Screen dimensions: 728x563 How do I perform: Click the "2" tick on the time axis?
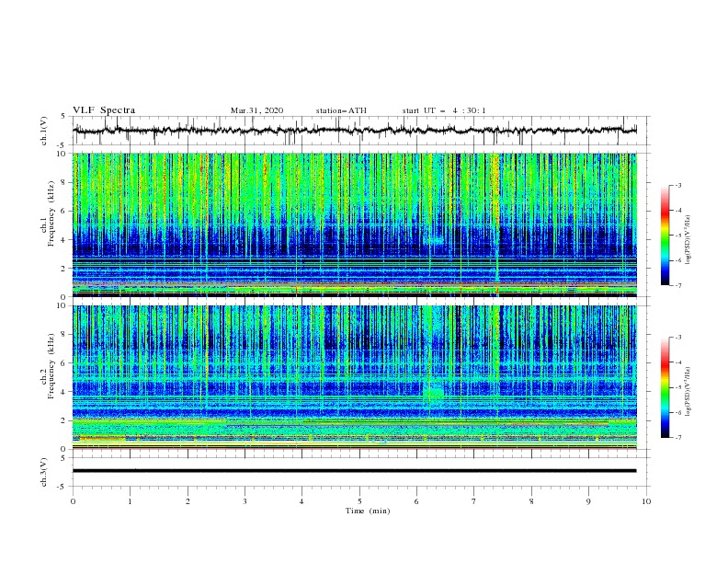[x=188, y=501]
